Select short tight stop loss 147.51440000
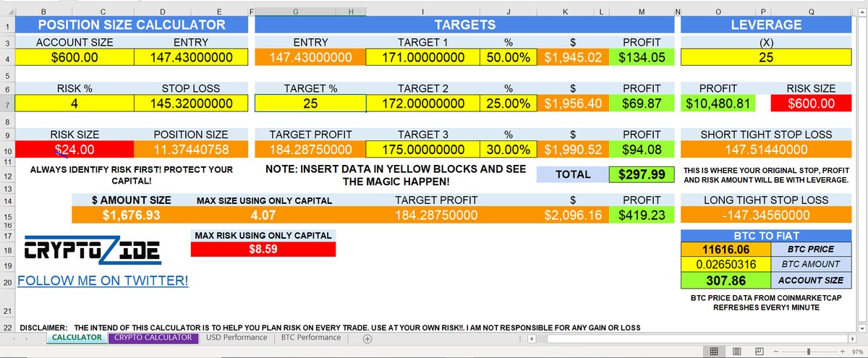The height and width of the screenshot is (358, 868). (766, 150)
